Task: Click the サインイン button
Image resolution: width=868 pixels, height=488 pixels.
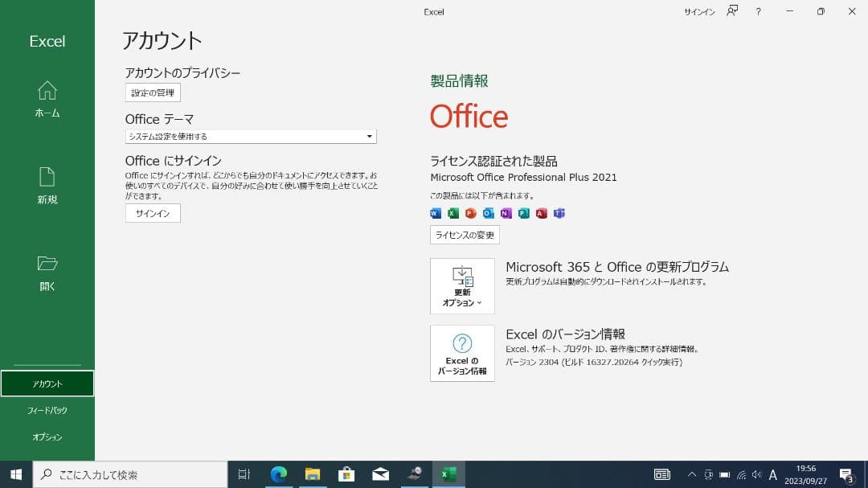Action: 153,213
